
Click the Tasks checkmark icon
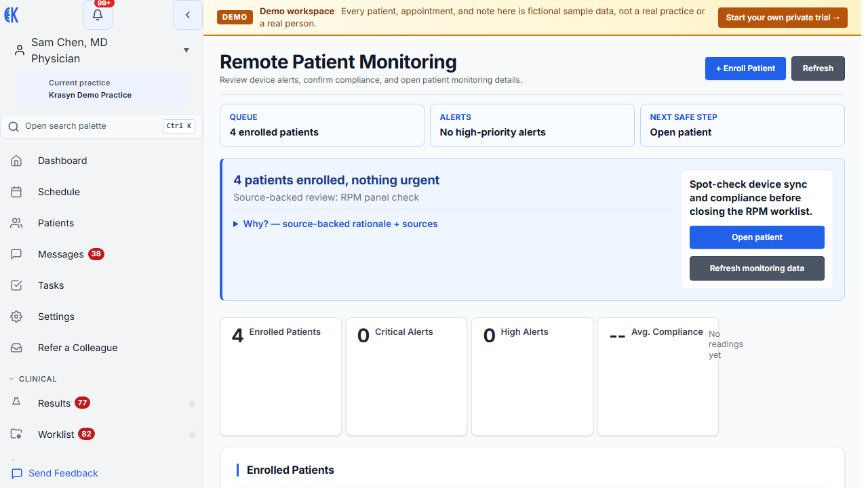(x=17, y=285)
